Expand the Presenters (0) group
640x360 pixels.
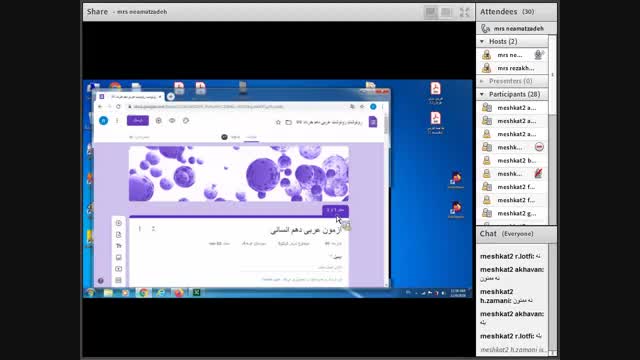pos(482,81)
